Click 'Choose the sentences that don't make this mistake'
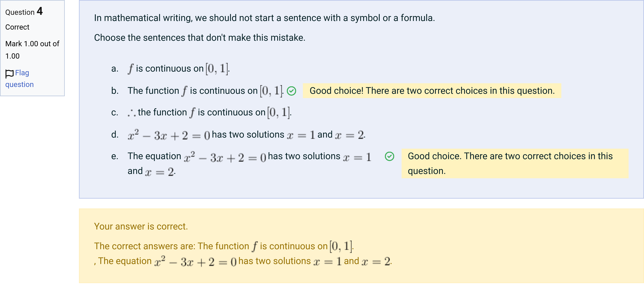Image resolution: width=644 pixels, height=293 pixels. click(200, 38)
